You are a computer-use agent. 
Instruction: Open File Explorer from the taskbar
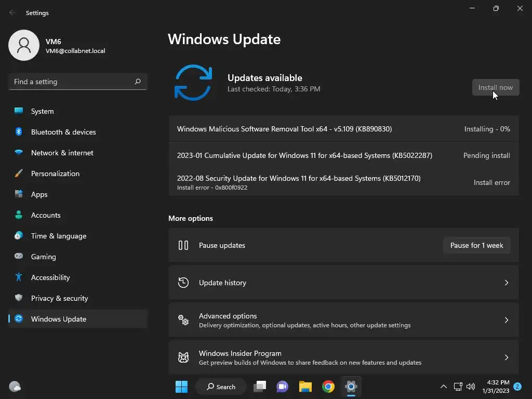(305, 387)
